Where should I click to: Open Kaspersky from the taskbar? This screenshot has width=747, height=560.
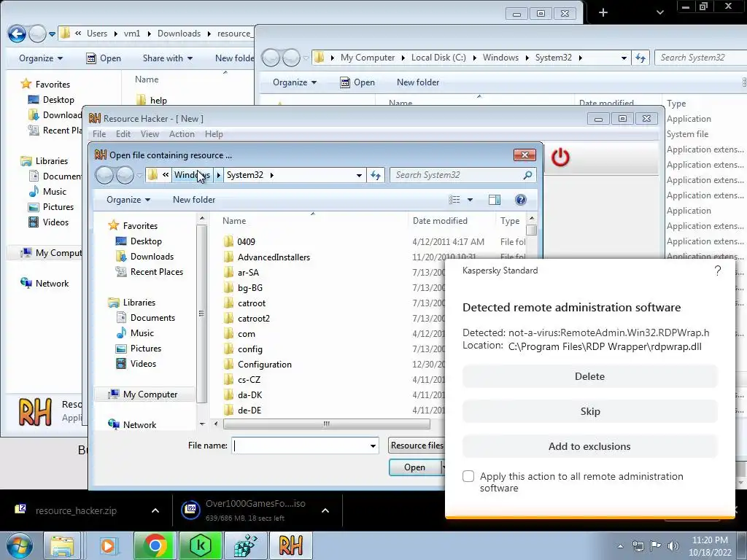[x=200, y=545]
